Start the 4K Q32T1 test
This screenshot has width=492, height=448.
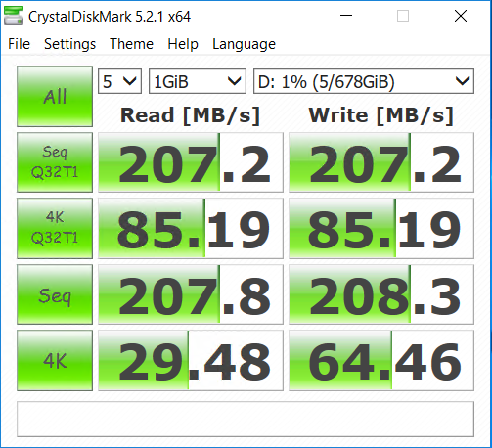point(55,228)
